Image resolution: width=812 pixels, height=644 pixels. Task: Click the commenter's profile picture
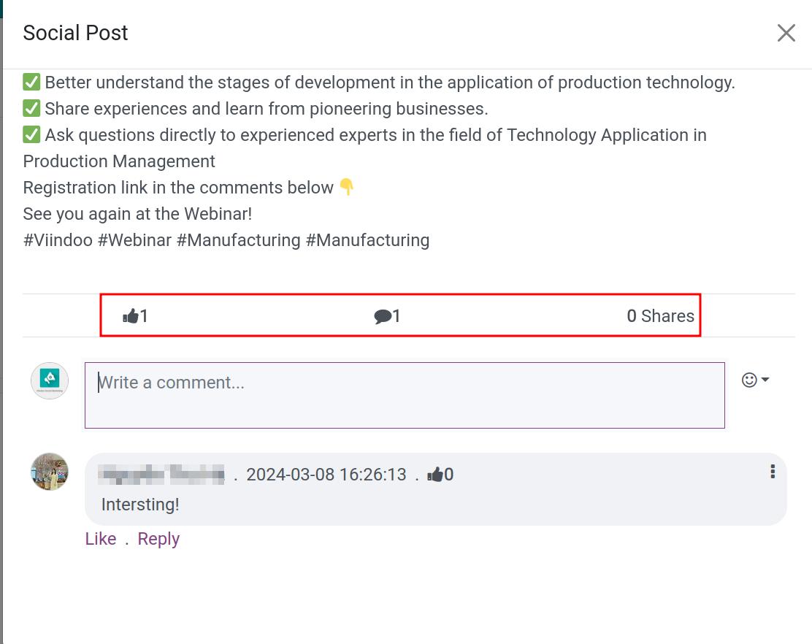point(50,472)
